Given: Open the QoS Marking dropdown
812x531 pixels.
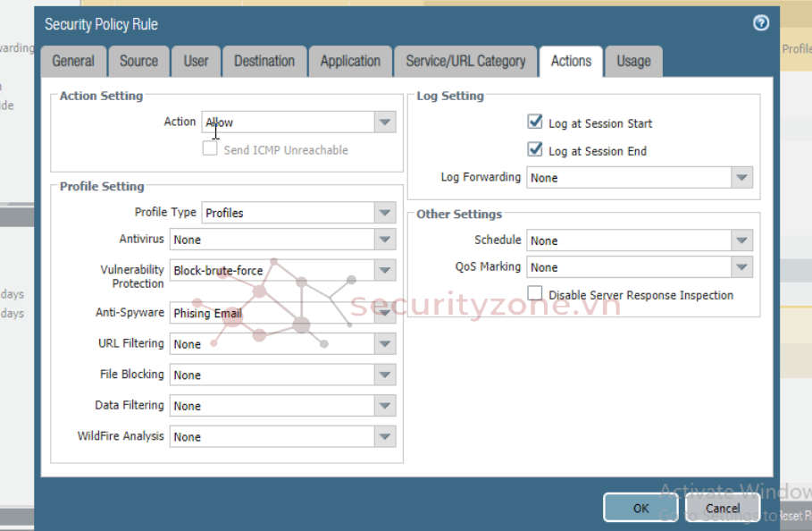Looking at the screenshot, I should click(x=741, y=267).
